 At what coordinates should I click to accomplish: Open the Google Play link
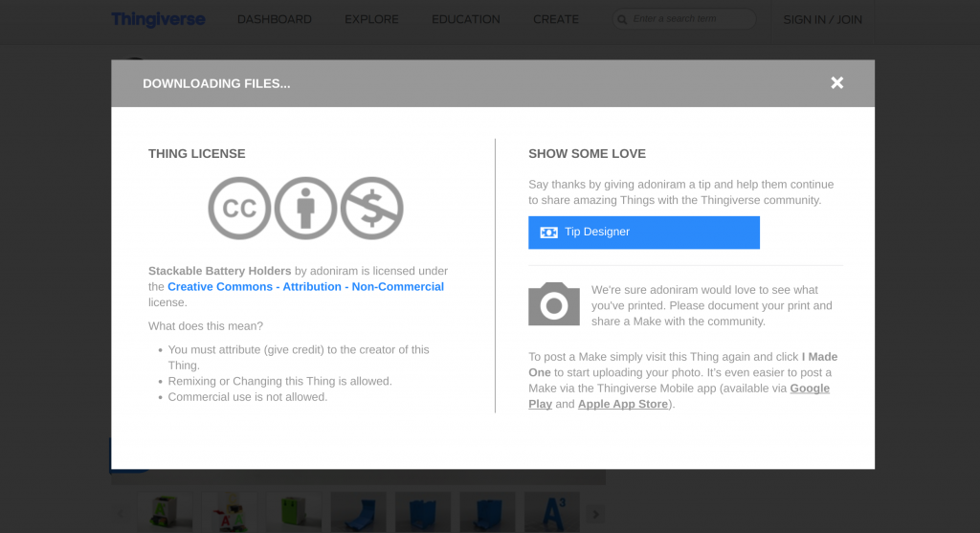(x=810, y=389)
